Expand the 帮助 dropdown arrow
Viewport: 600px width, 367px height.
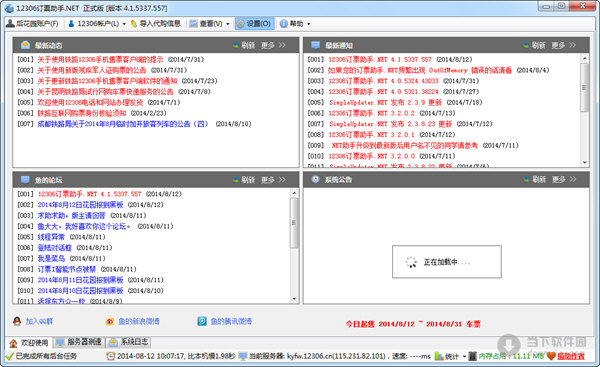click(x=308, y=24)
